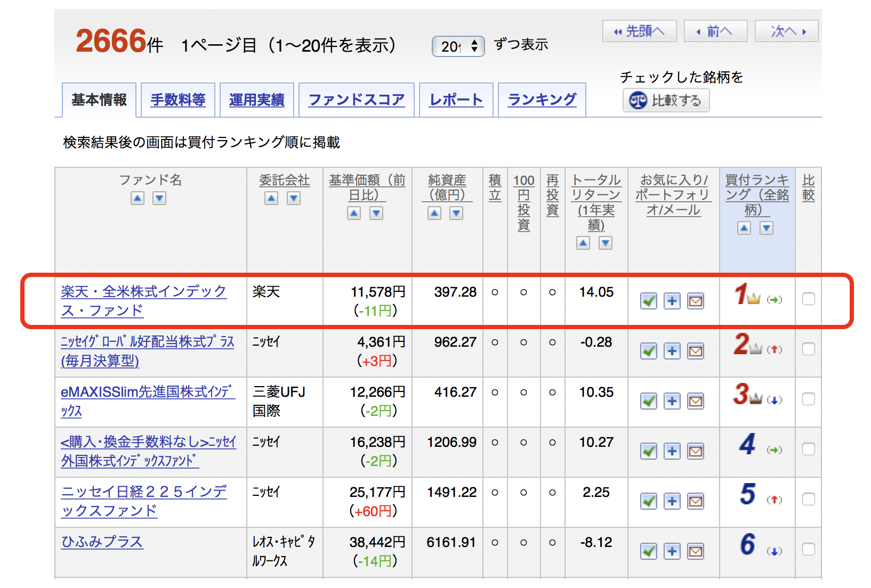Open ニッセイ外国株式インデックスファンド link
The image size is (871, 588).
pos(149,451)
